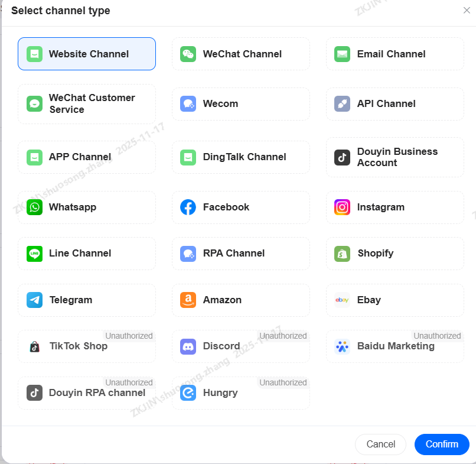
Task: Click the WeChat Channel icon
Action: [188, 54]
